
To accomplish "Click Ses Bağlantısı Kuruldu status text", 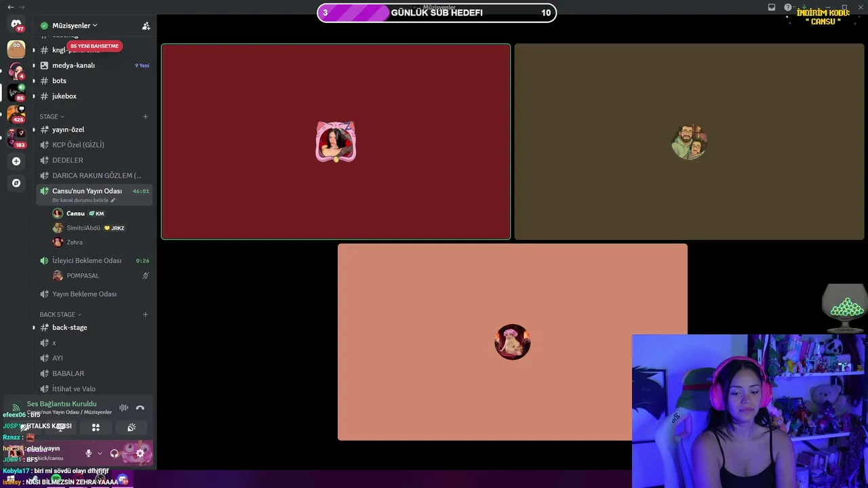I will pos(62,404).
